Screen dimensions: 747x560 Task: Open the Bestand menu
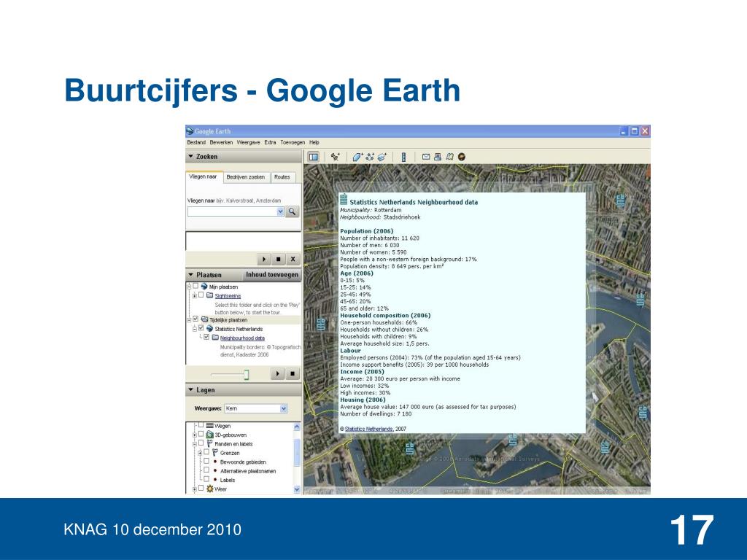[x=196, y=142]
